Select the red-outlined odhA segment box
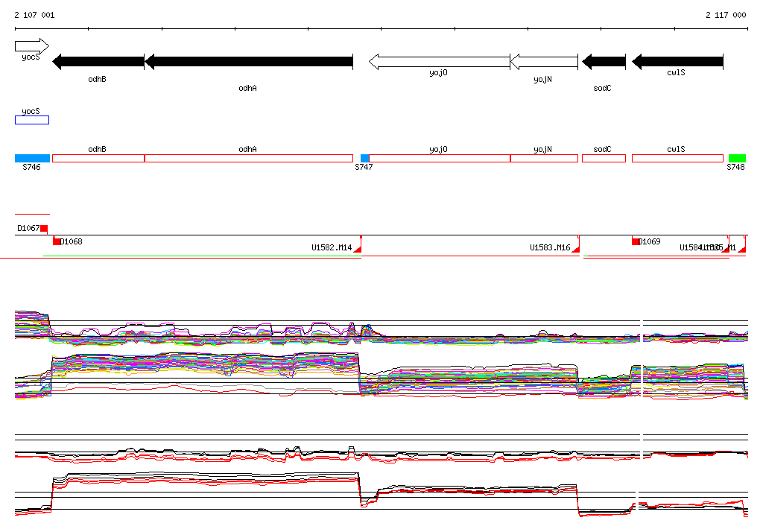Viewport: 763px width, 532px height. point(249,159)
